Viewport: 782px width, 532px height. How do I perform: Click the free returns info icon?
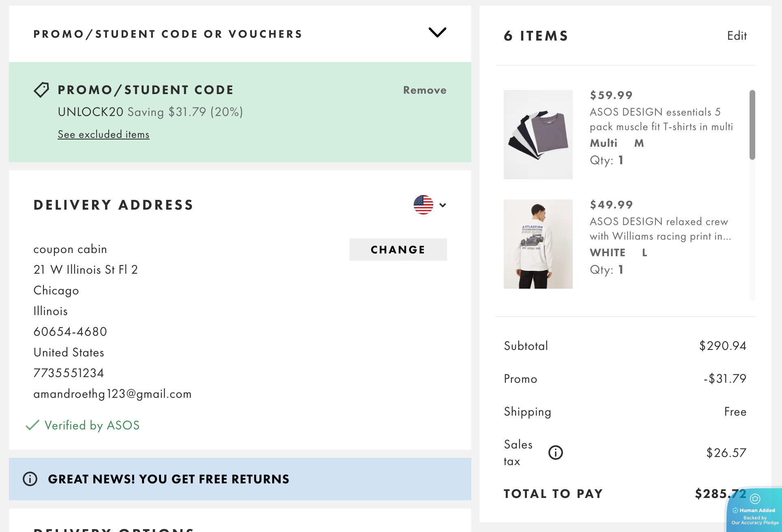tap(30, 479)
